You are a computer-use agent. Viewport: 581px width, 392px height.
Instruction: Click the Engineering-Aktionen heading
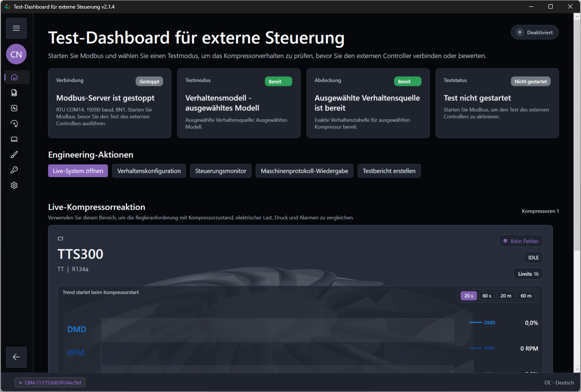[91, 155]
